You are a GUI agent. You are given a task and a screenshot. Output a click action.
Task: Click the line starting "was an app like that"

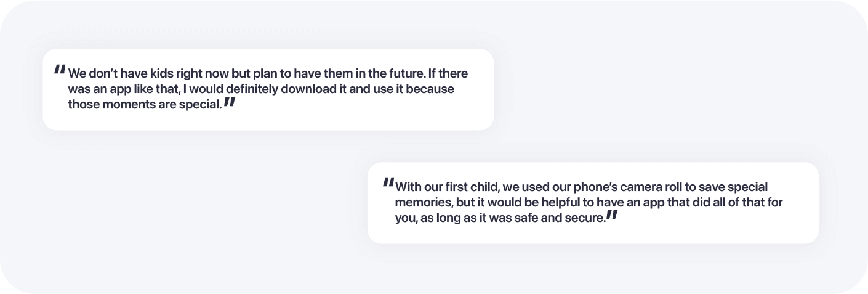click(261, 89)
